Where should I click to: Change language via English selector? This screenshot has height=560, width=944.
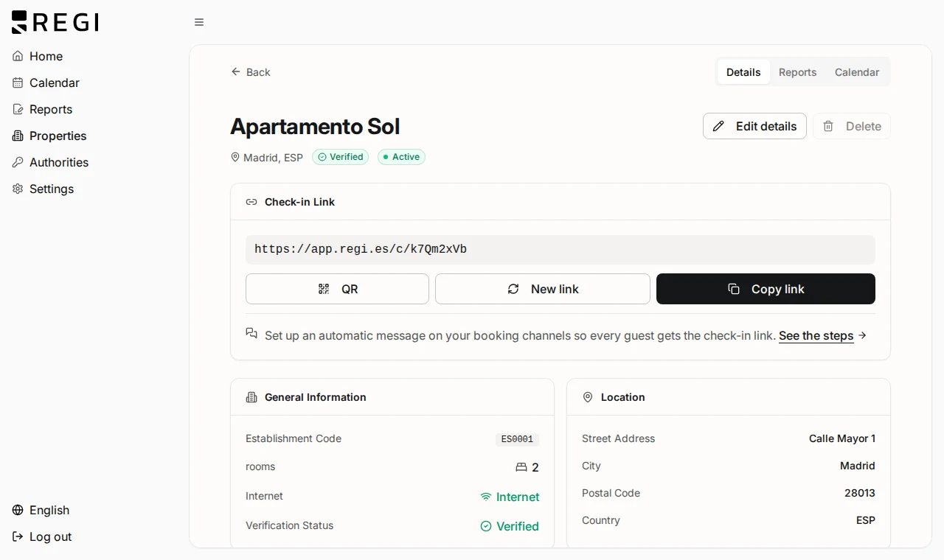41,510
